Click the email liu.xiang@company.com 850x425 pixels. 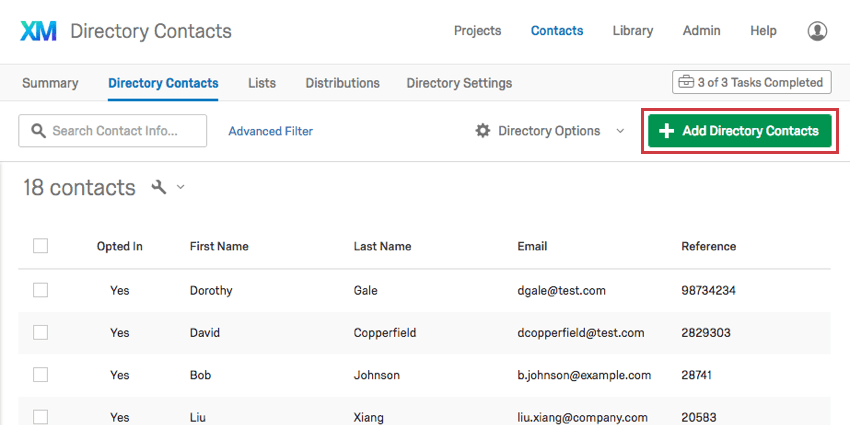[583, 418]
